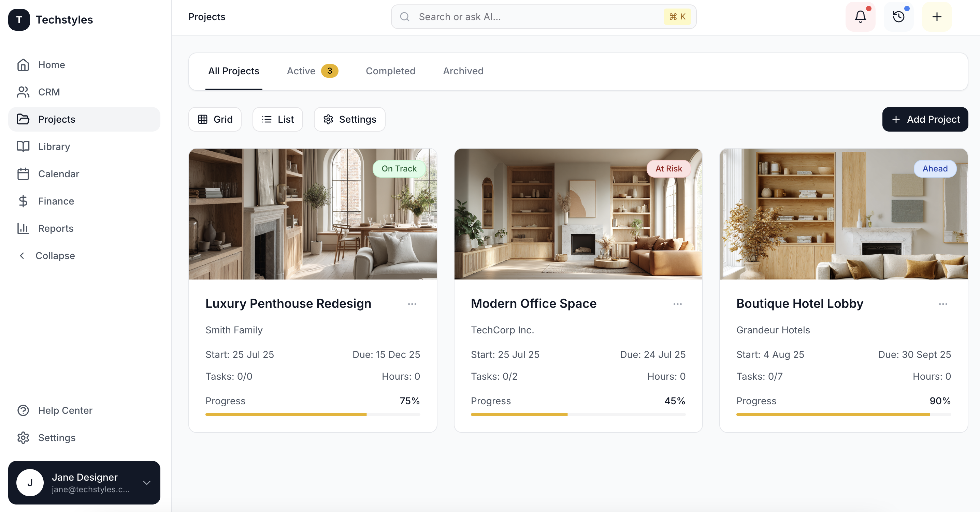The image size is (980, 512).
Task: Open Calendar from the sidebar
Action: click(x=58, y=174)
